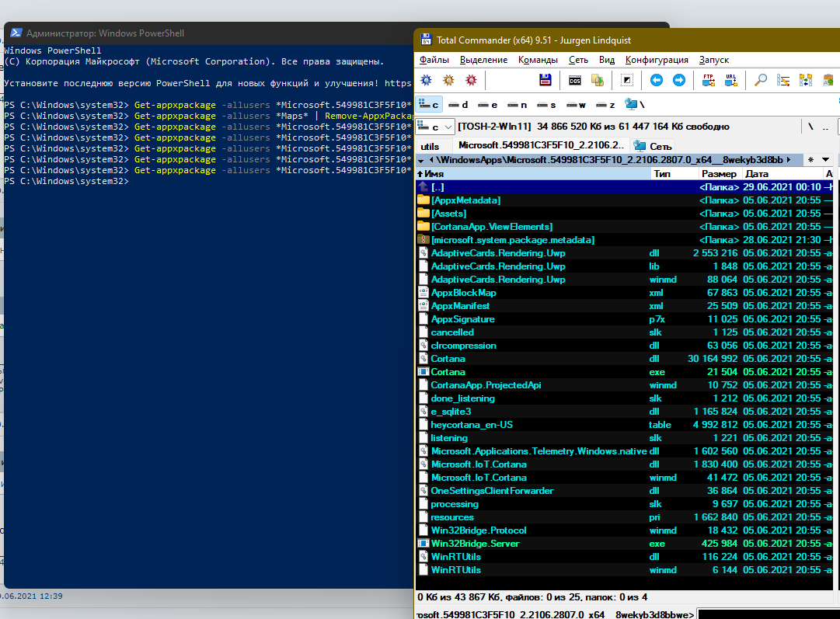Toggle drive c button in drive bar
The width and height of the screenshot is (840, 619).
(x=429, y=105)
